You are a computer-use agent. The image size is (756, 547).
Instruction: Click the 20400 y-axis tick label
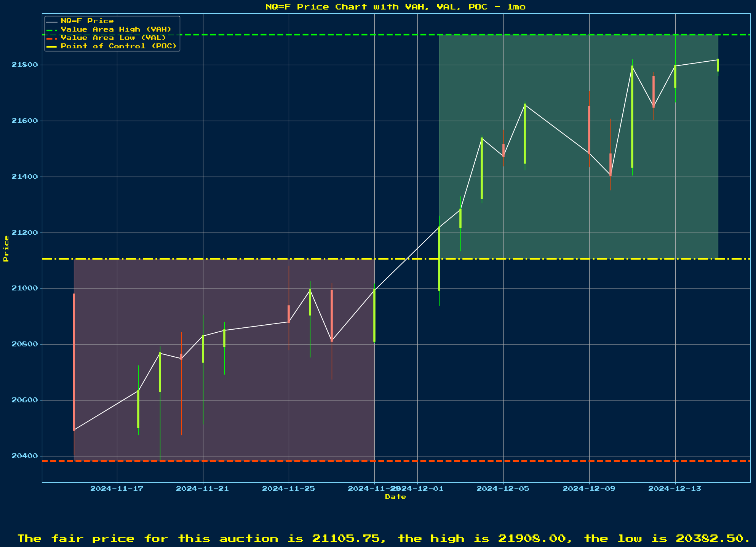25,456
